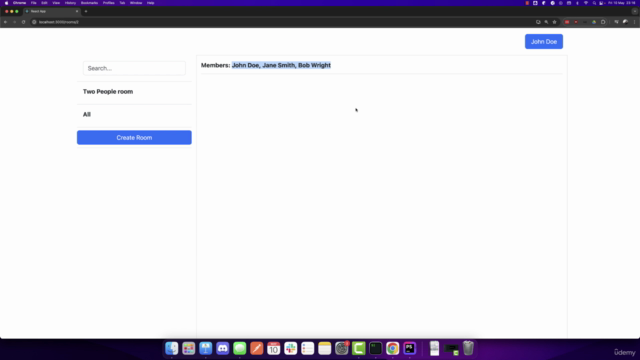The image size is (640, 360).
Task: Open the Chrome extensions puzzle icon
Action: pyautogui.click(x=603, y=22)
